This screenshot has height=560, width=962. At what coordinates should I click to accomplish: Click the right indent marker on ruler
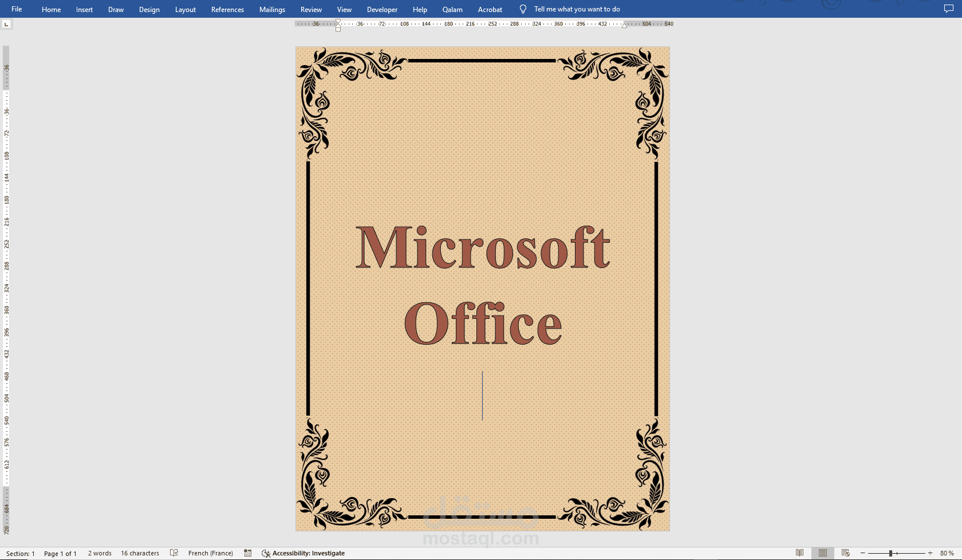pos(624,26)
